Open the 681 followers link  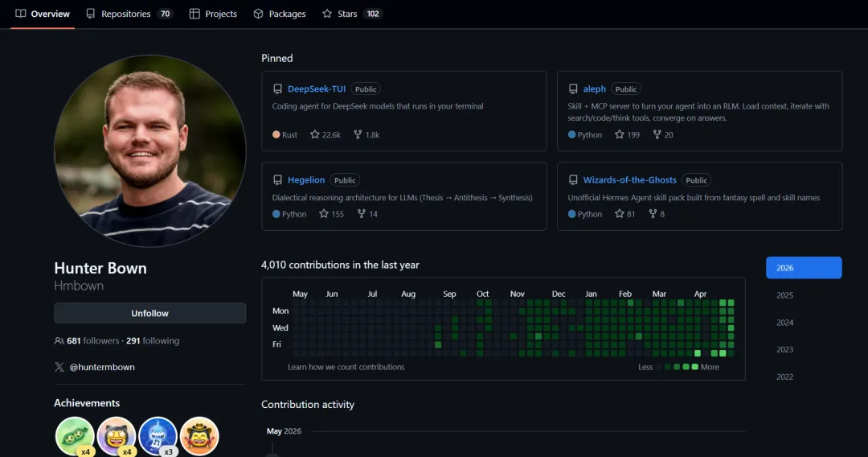(93, 340)
